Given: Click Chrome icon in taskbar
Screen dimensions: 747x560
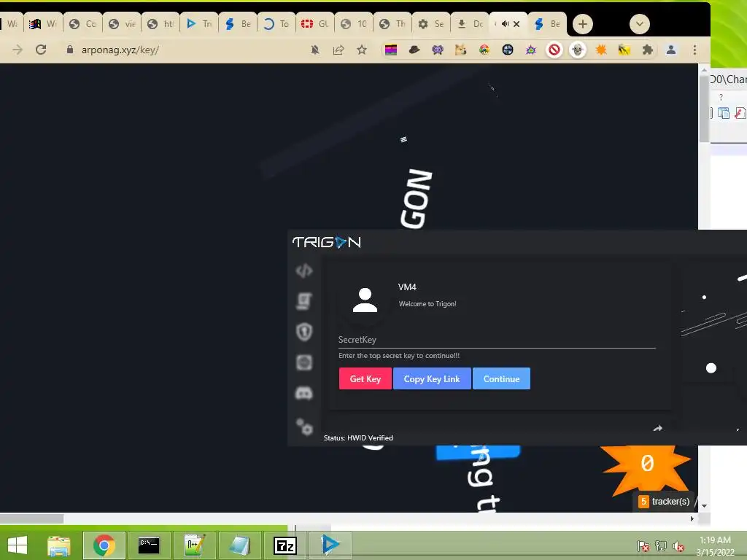Looking at the screenshot, I should point(104,545).
